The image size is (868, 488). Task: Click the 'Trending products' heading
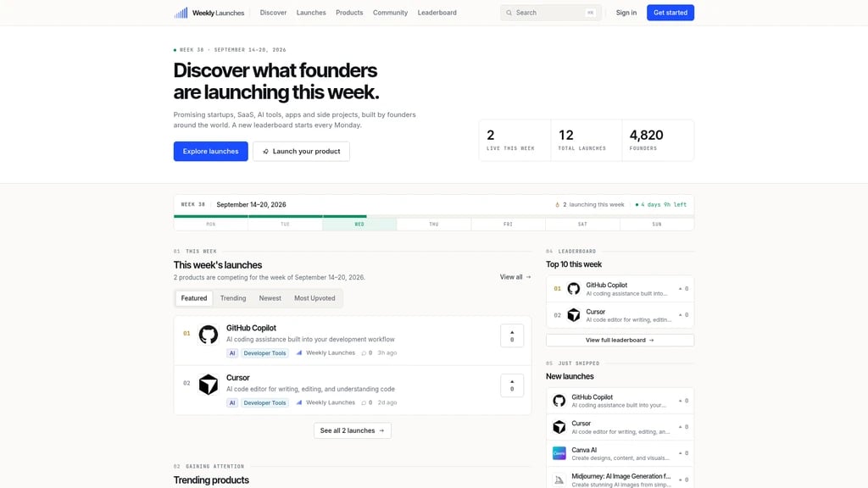(211, 480)
